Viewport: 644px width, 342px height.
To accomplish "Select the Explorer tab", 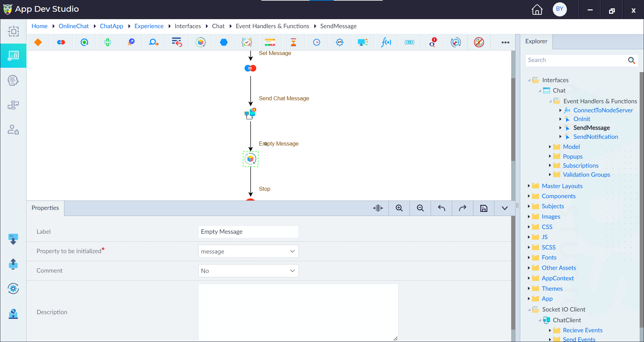I will [536, 41].
